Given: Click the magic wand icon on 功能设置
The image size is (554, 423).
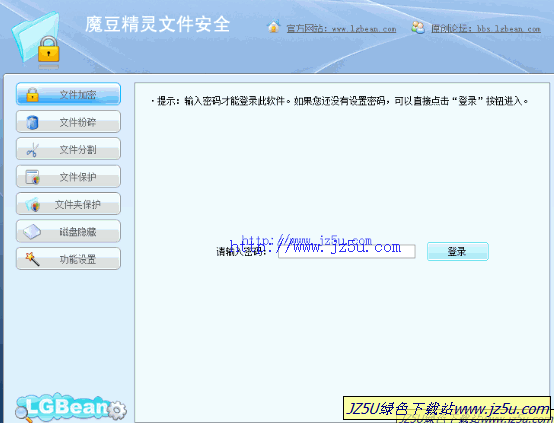Looking at the screenshot, I should [x=32, y=259].
